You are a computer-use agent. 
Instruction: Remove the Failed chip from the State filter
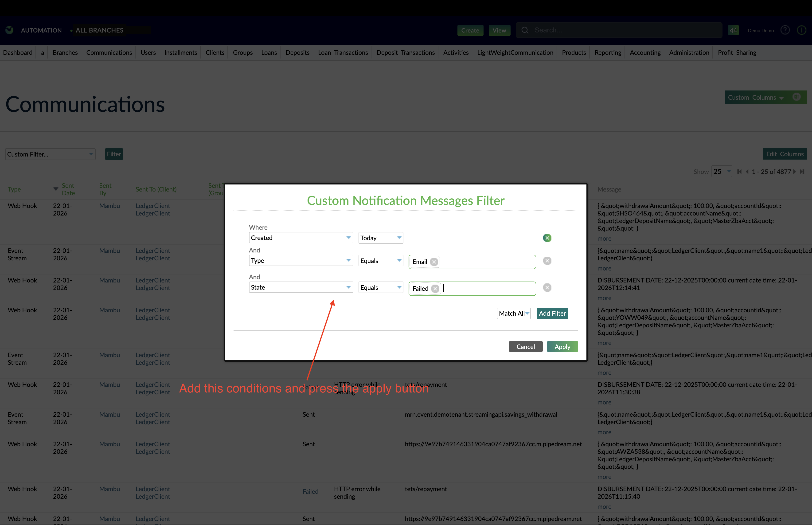point(435,288)
